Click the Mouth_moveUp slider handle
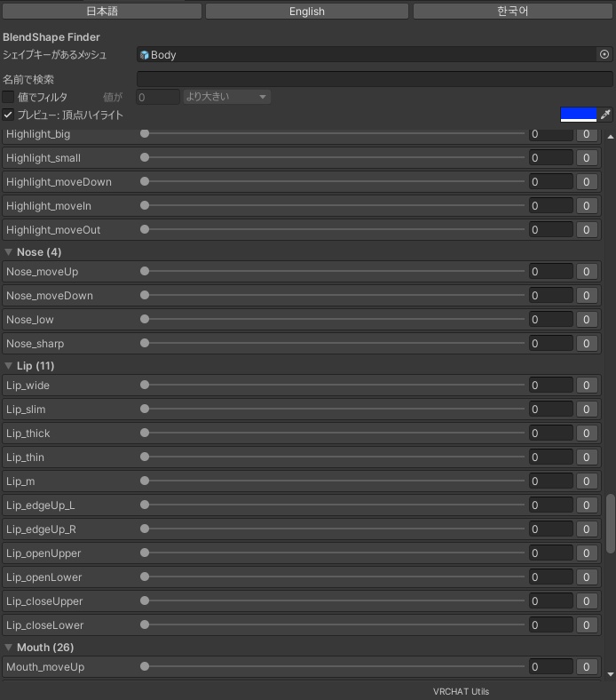Screen dimensions: 616x700 click(145, 666)
